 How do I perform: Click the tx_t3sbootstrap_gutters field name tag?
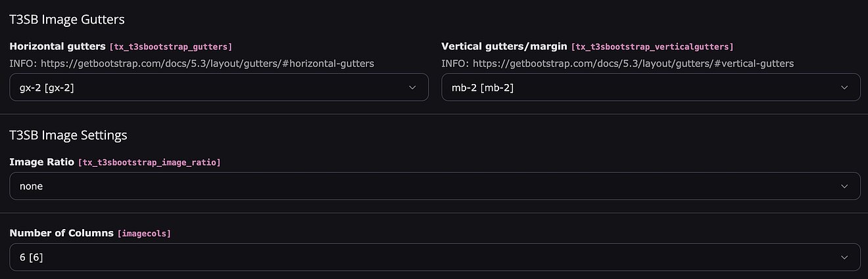(x=170, y=47)
